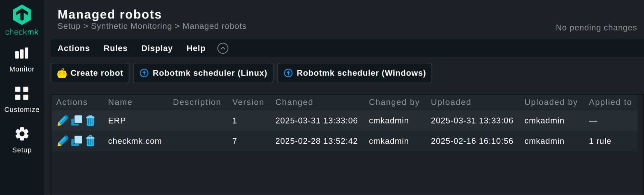Image resolution: width=644 pixels, height=195 pixels.
Task: Click the edit pencil icon for ERP
Action: 62,121
